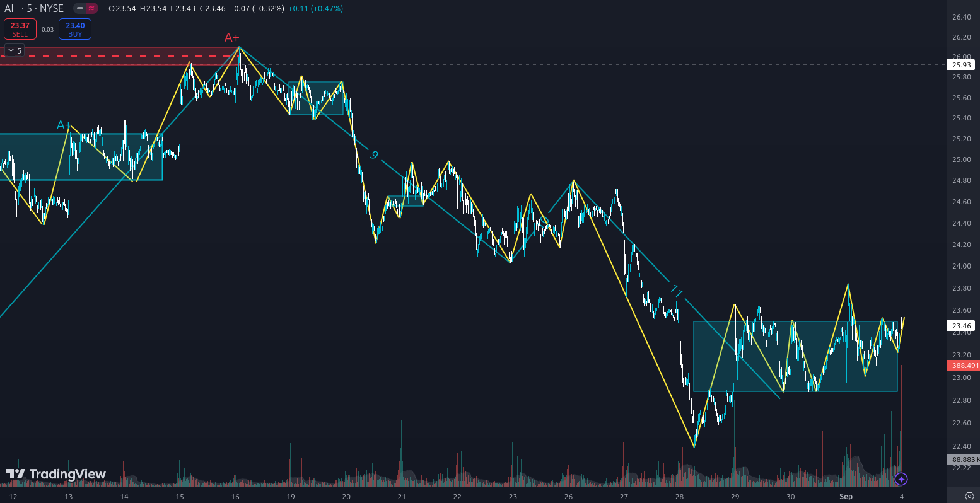Select the trend line label 11

[x=676, y=291]
